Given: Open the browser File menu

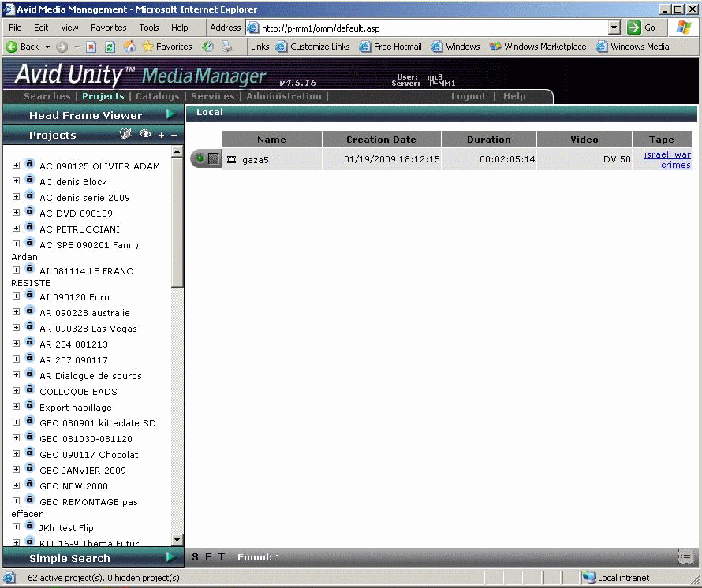Looking at the screenshot, I should coord(15,28).
